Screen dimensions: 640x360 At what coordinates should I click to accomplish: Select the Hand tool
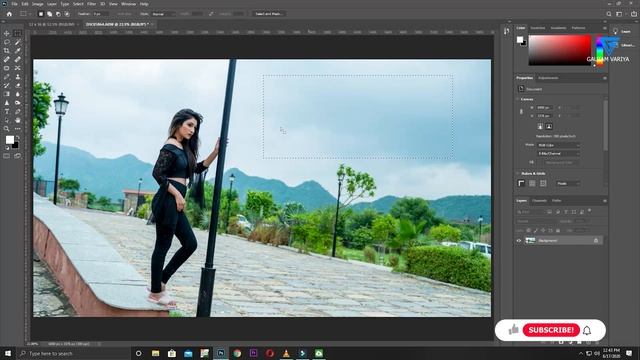pos(18,120)
